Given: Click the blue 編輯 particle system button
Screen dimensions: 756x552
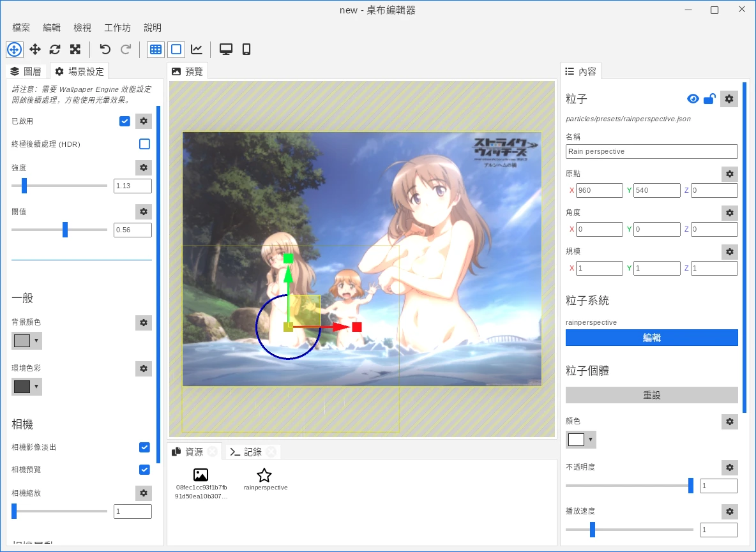Looking at the screenshot, I should pos(652,338).
